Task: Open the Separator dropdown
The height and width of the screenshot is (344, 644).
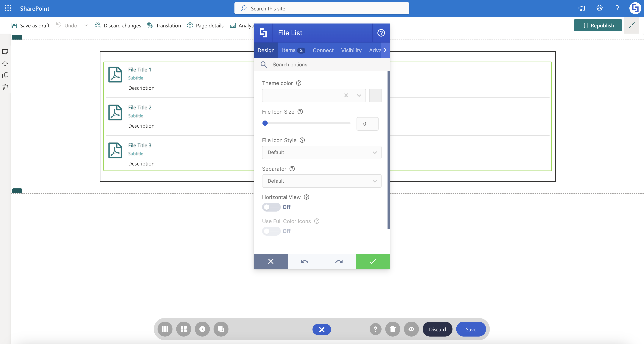Action: pyautogui.click(x=321, y=181)
